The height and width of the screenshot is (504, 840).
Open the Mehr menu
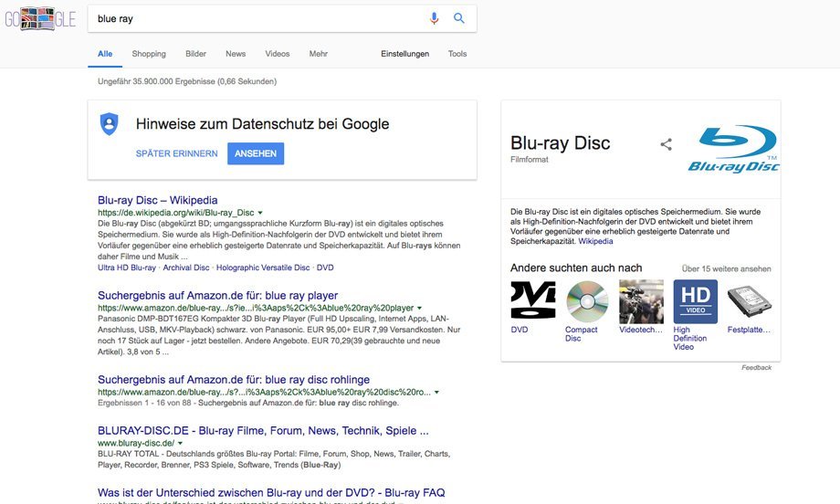coord(319,54)
